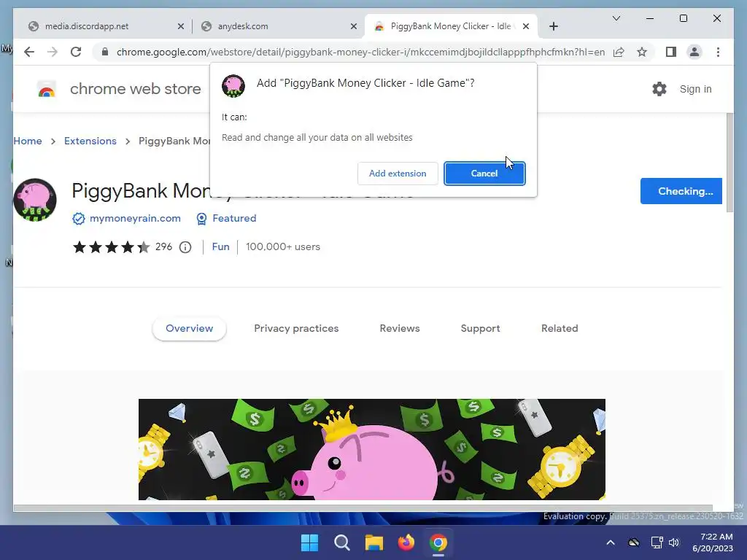747x560 pixels.
Task: View site security lock info
Action: point(105,52)
